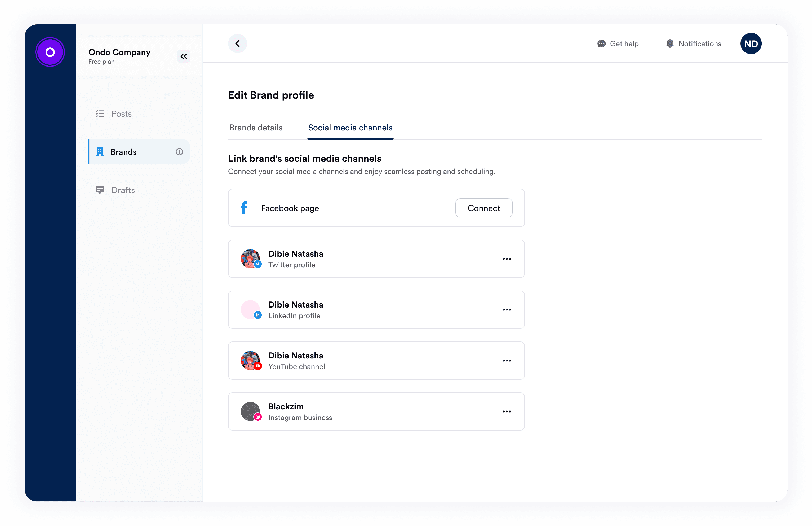
Task: Click the Blackzim Instagram avatar
Action: 250,411
